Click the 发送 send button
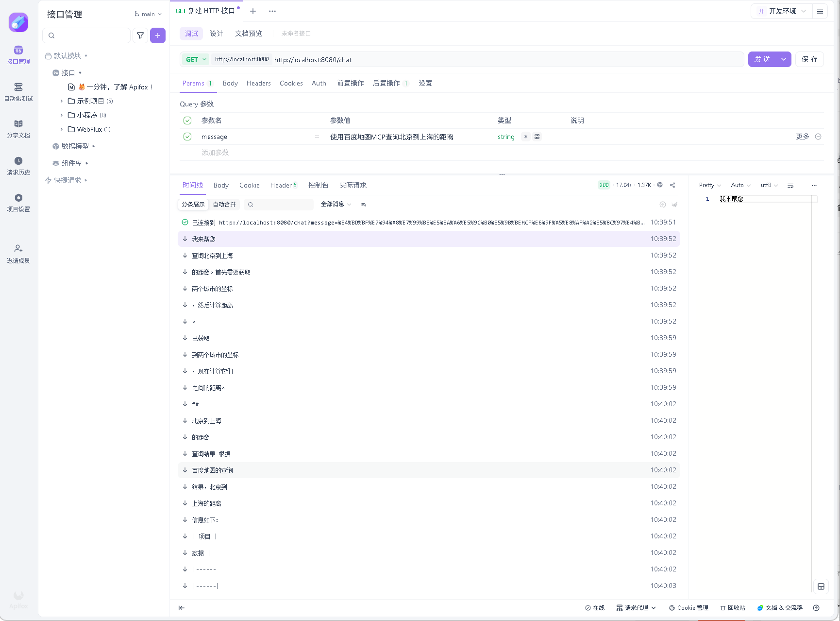840x621 pixels. coord(762,59)
